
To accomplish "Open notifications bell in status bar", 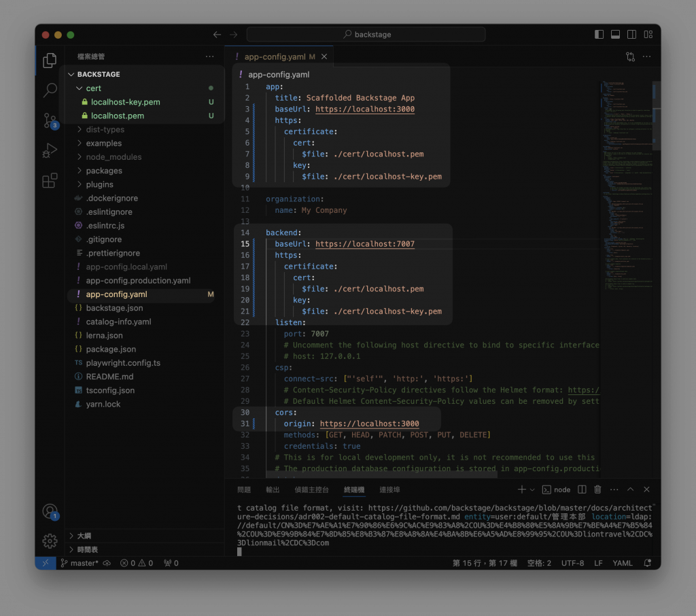I will (648, 563).
